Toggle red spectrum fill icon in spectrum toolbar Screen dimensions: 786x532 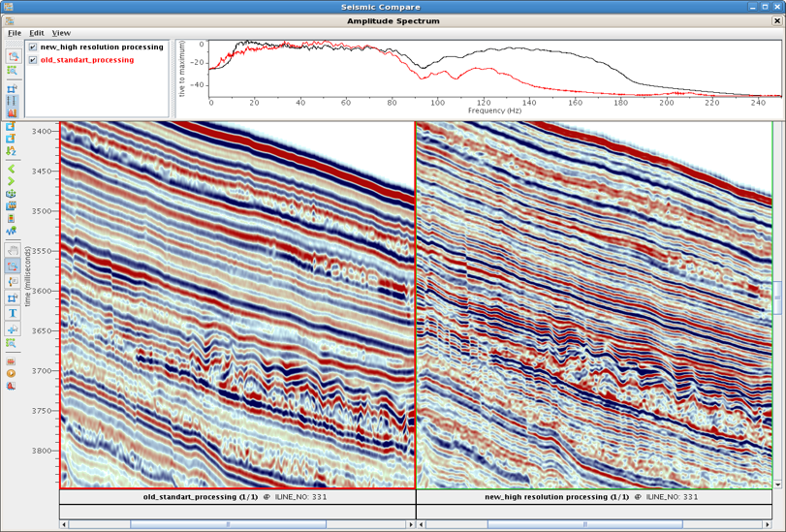[x=12, y=112]
